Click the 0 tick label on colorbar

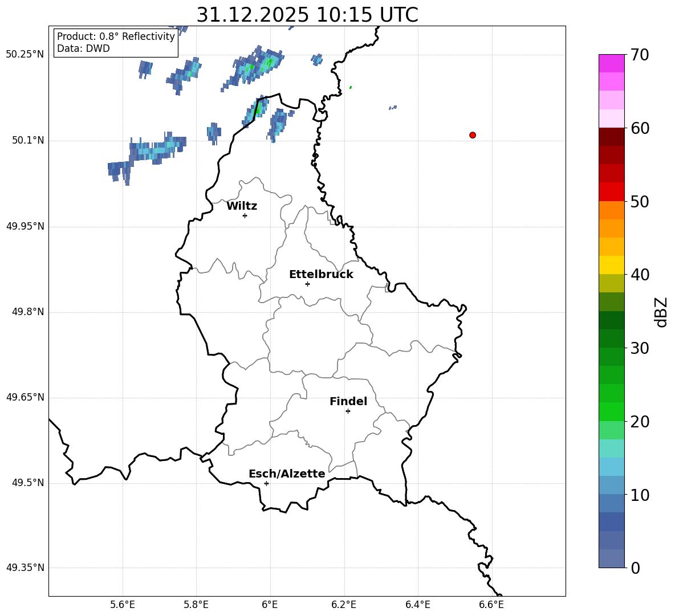click(636, 568)
